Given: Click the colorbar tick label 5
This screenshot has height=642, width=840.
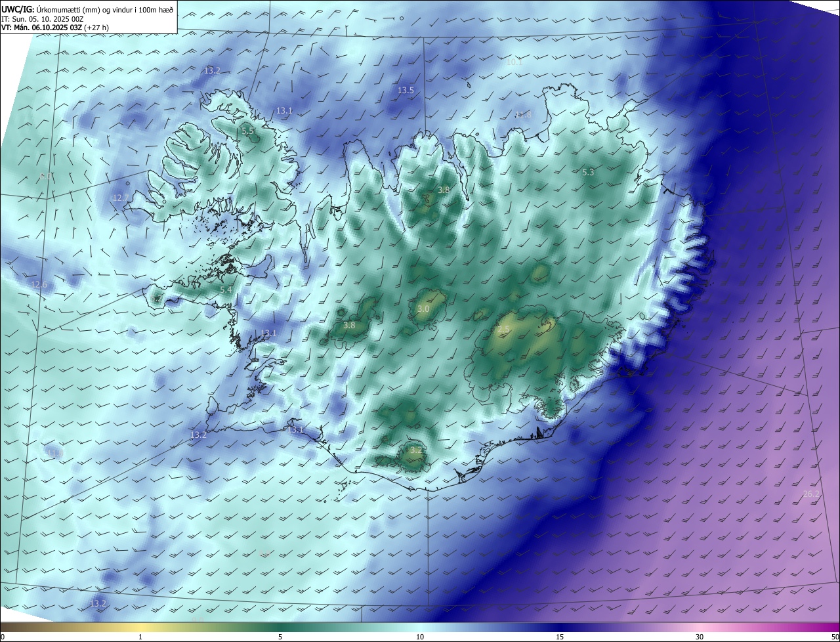Looking at the screenshot, I should [x=280, y=637].
